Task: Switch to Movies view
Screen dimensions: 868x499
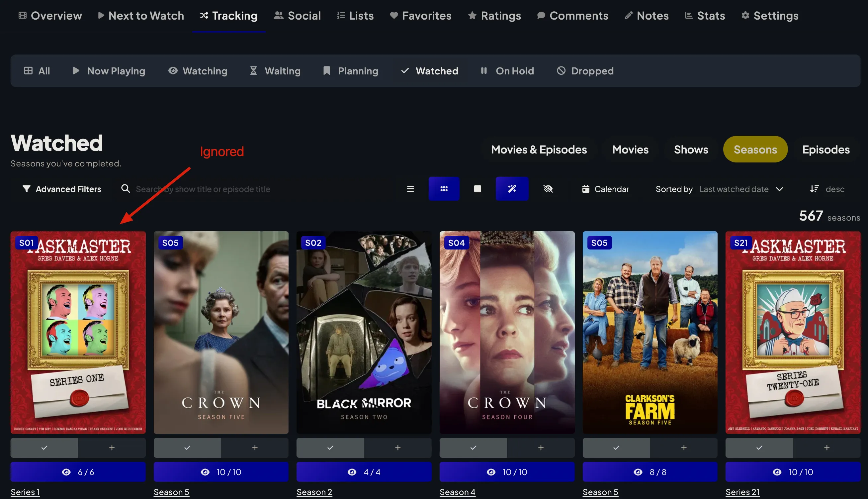Action: click(630, 150)
